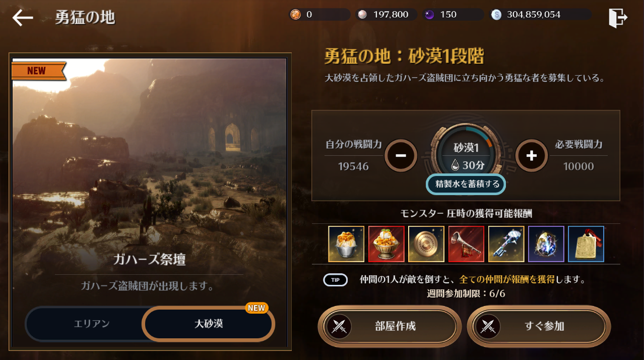Tap the silver key reward icon
This screenshot has height=360, width=644.
click(x=506, y=244)
